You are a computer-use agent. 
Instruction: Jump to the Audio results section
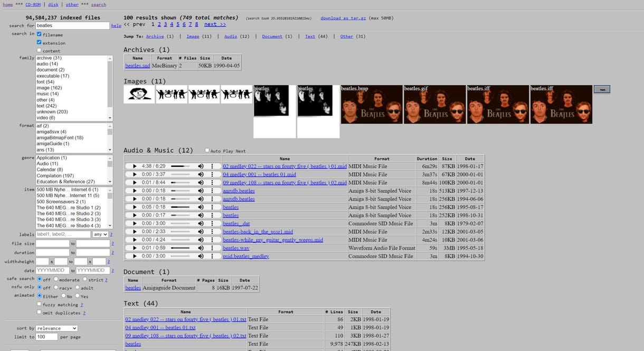(x=231, y=36)
